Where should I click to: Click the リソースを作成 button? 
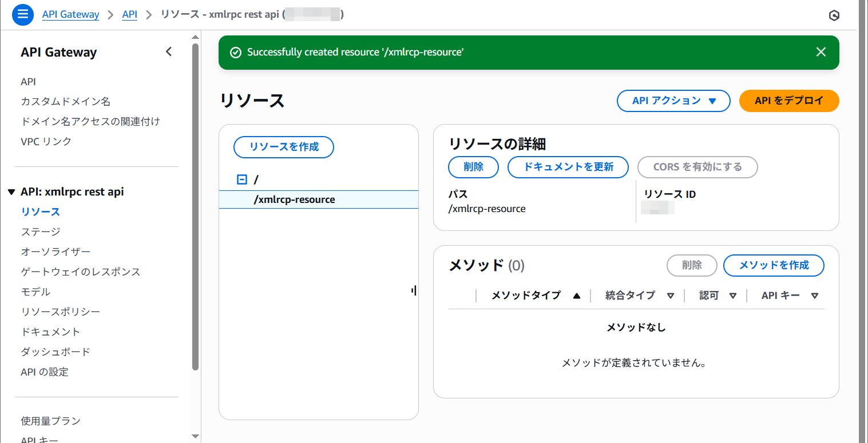[283, 147]
